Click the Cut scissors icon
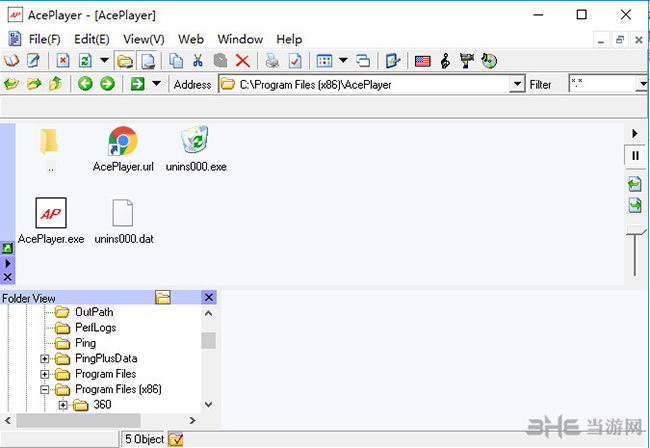Screen dimensions: 650x448 point(198,61)
